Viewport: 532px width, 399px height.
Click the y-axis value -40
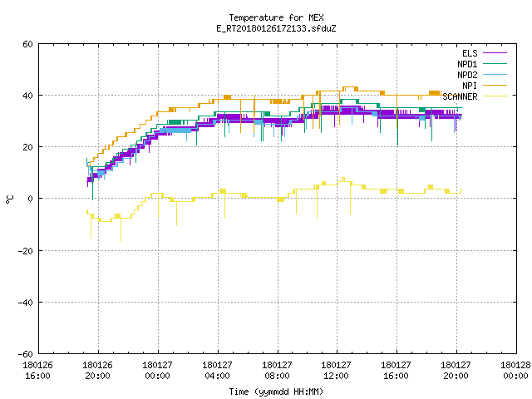point(26,303)
